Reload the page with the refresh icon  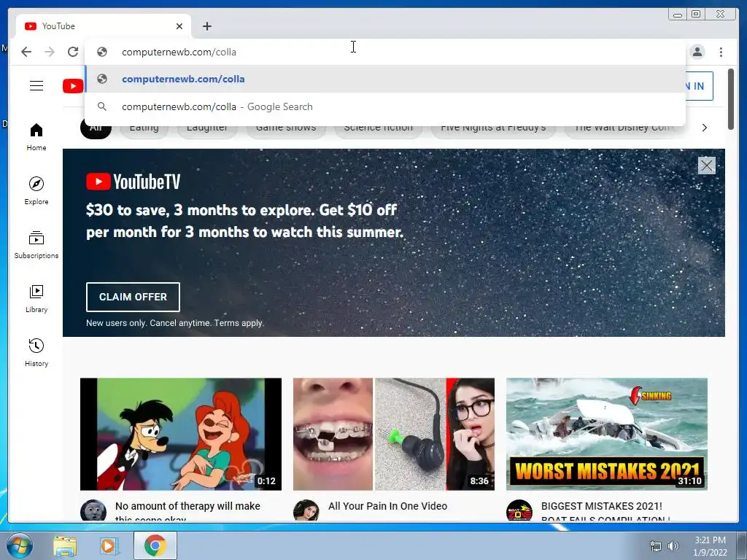(73, 52)
